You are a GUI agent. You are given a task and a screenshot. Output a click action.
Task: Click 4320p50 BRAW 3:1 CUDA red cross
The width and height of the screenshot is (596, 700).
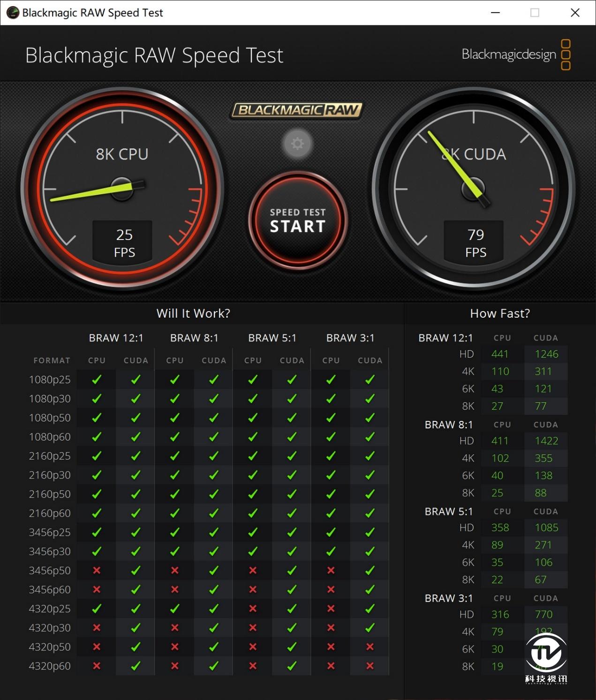(x=370, y=647)
